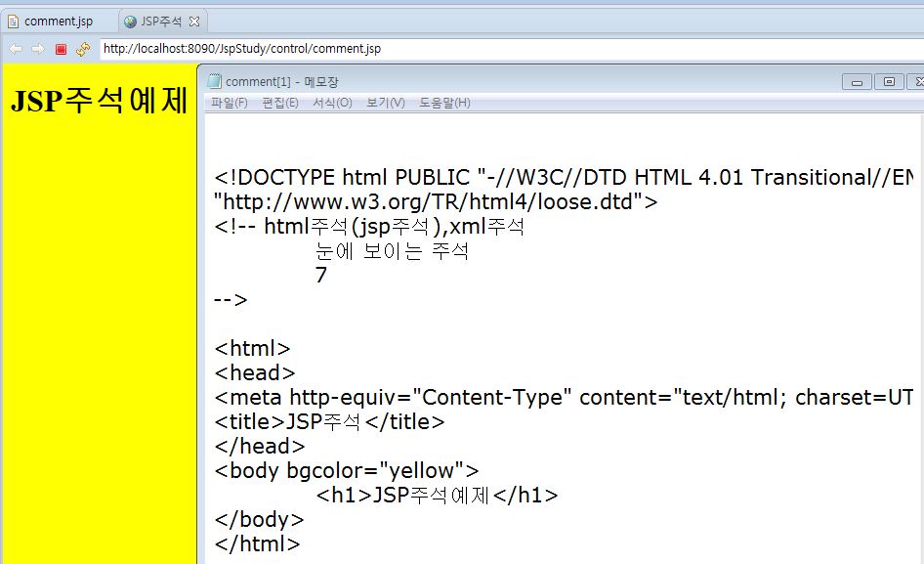Click the '눈에 보이는 주석' text line

coord(392,251)
